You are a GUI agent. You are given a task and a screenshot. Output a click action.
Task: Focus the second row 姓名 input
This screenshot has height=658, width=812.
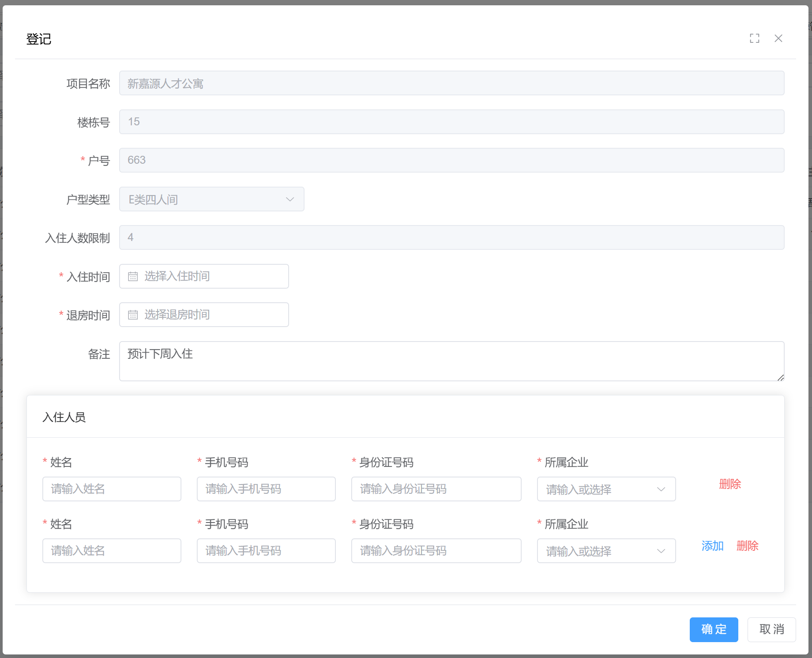[112, 551]
